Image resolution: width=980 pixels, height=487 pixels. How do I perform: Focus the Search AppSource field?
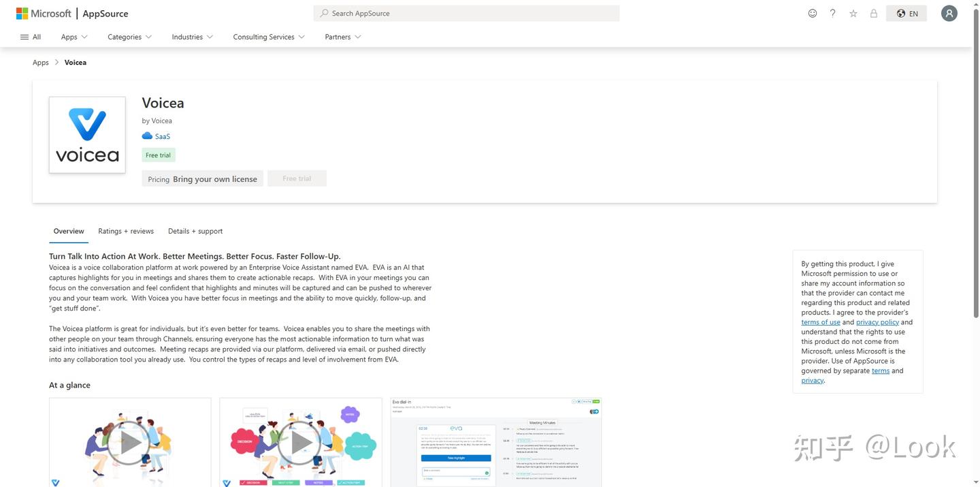point(466,13)
